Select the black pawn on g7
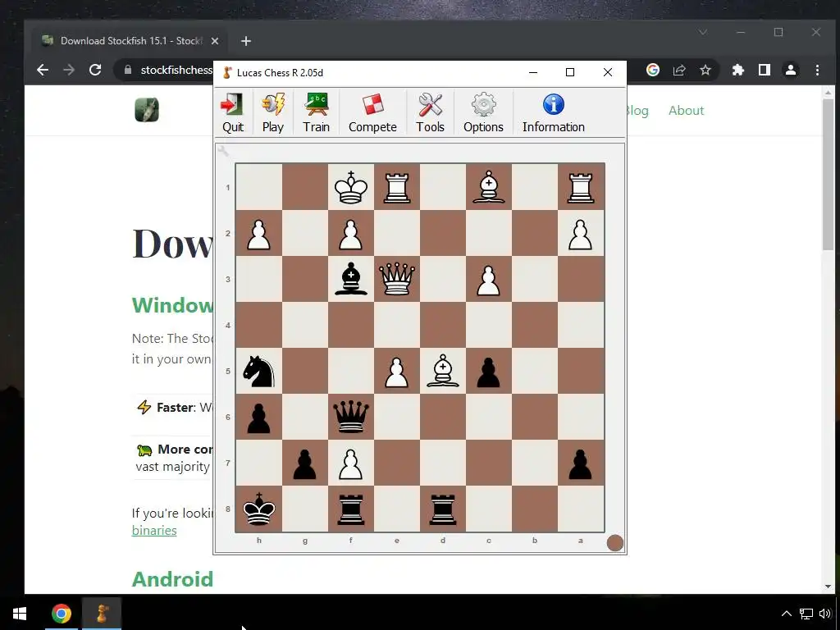 305,463
